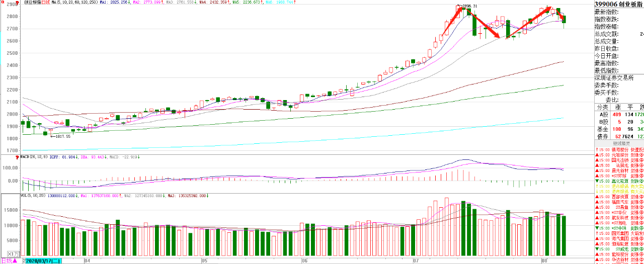Open the 渤海轮渡 alert row
644x264 pixels.
click(x=619, y=244)
